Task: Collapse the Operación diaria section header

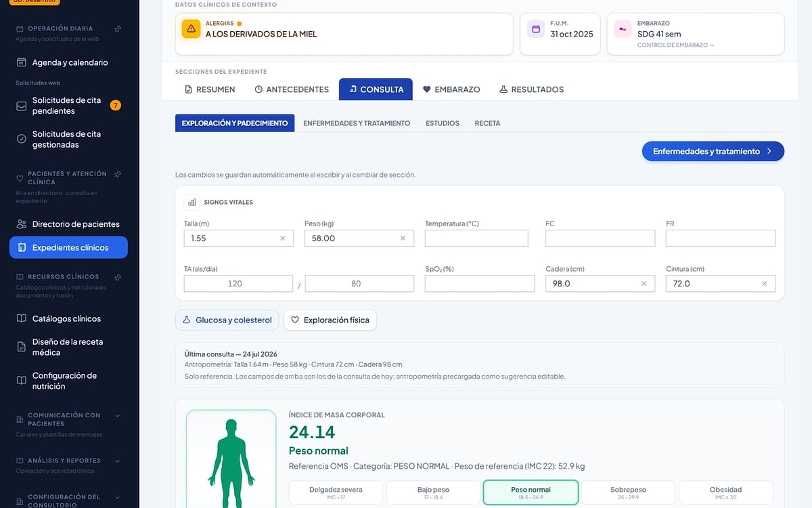Action: (x=60, y=29)
